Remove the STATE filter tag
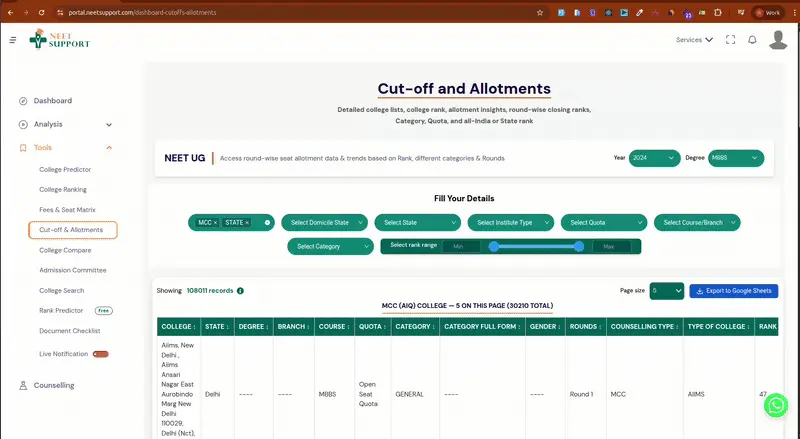 point(247,222)
